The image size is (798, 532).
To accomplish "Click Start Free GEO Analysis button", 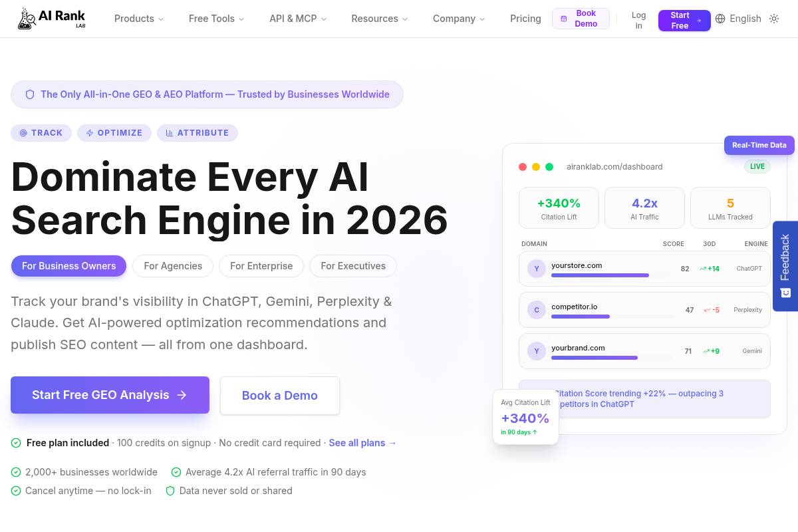I will (x=110, y=395).
